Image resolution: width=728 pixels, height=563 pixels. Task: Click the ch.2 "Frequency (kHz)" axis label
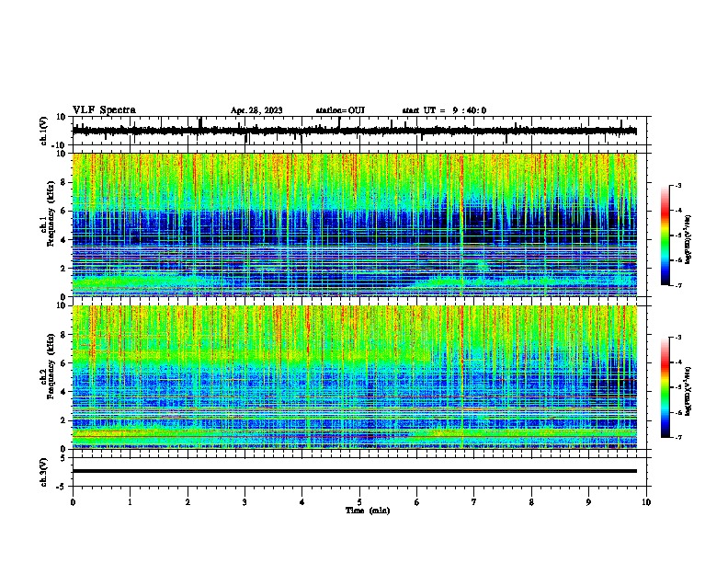click(x=51, y=366)
